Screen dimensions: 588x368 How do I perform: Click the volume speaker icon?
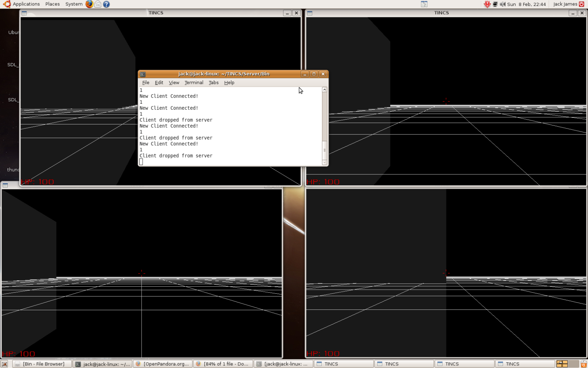[x=502, y=4]
